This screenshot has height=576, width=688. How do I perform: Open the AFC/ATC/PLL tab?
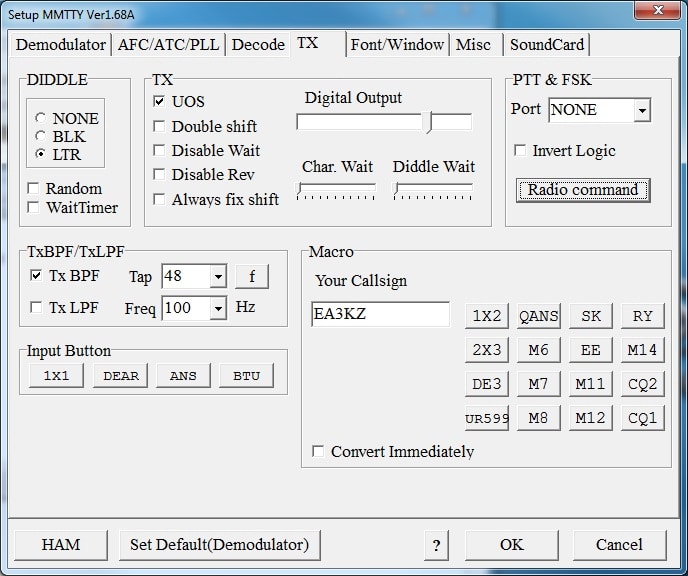coord(168,45)
